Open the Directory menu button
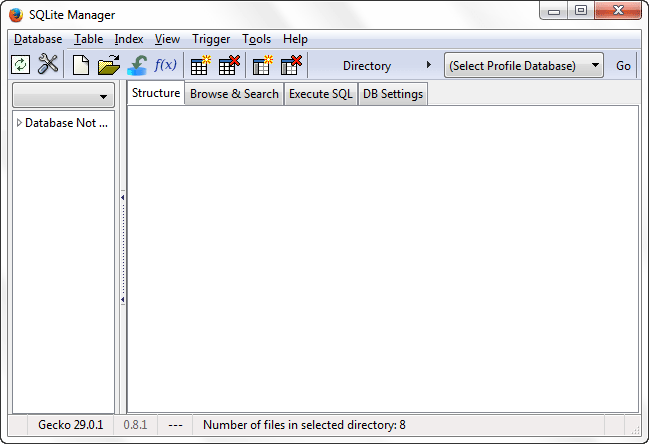The image size is (649, 444). coord(387,65)
